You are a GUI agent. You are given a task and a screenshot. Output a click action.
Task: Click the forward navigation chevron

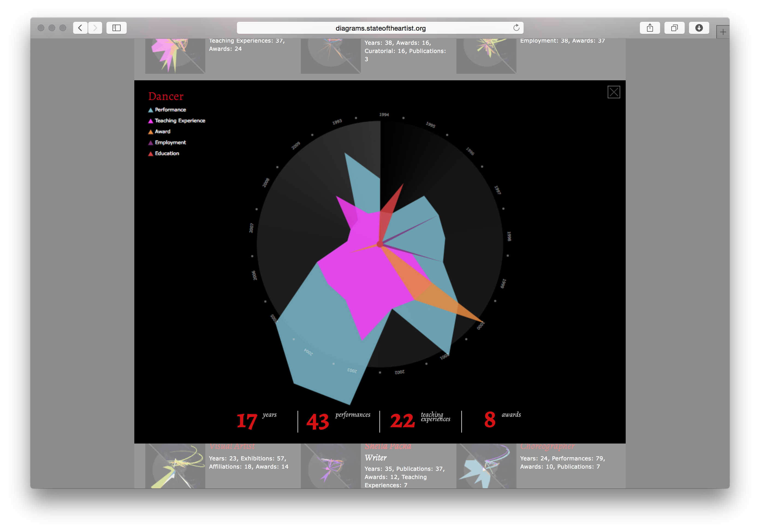click(95, 28)
